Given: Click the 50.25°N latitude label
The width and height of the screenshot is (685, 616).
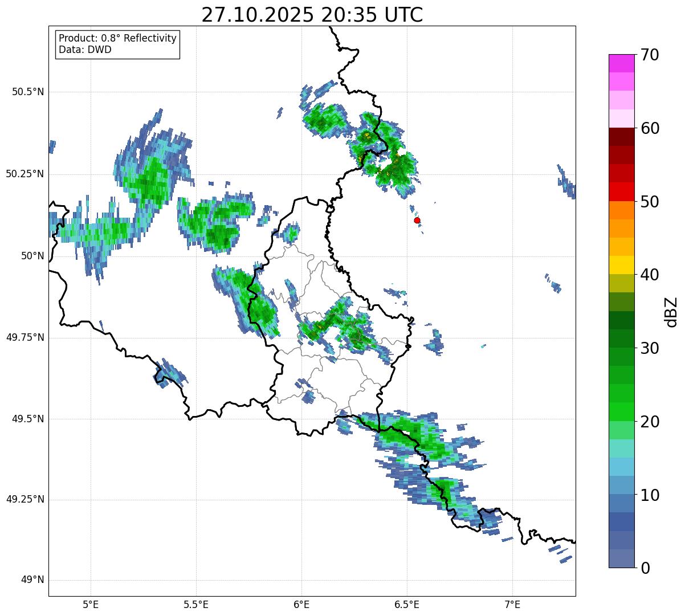Looking at the screenshot, I should point(25,174).
